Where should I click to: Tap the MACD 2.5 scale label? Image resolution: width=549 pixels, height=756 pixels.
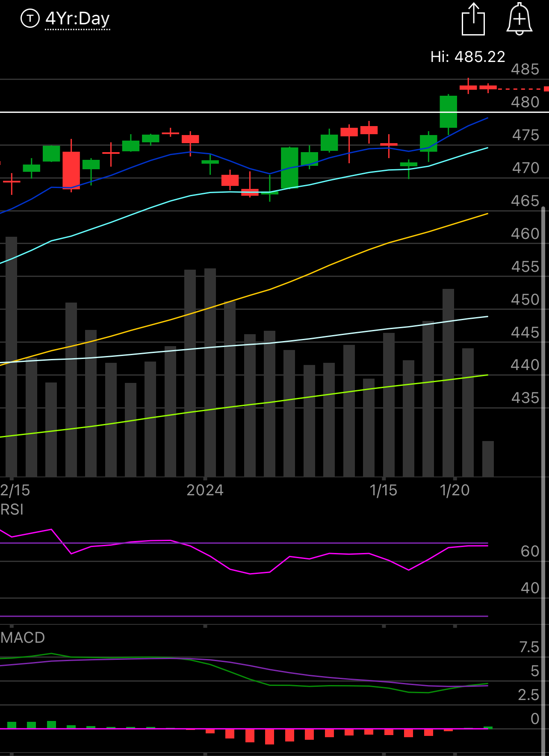point(528,694)
